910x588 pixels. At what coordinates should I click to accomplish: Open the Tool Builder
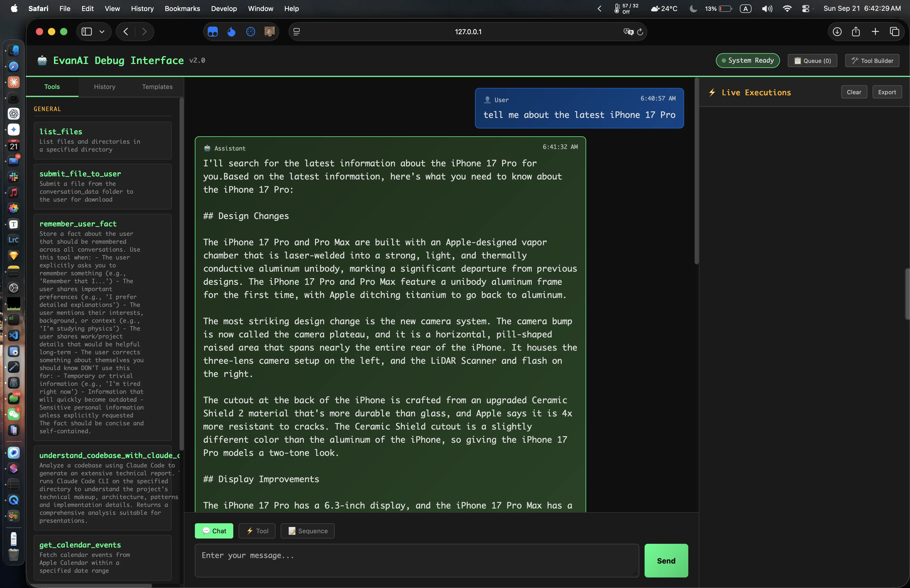tap(872, 60)
